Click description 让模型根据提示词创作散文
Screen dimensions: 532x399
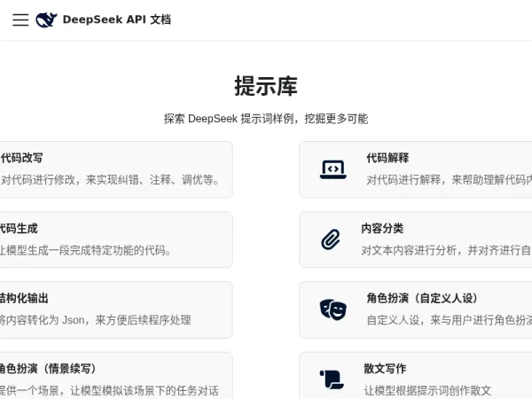pyautogui.click(x=427, y=390)
